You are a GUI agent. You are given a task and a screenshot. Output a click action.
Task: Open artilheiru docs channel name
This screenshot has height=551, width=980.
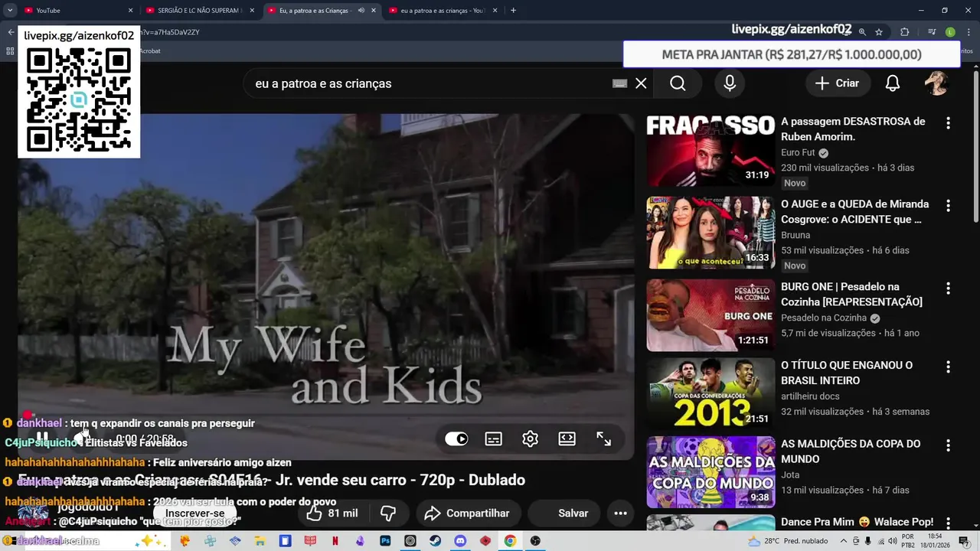(x=810, y=396)
